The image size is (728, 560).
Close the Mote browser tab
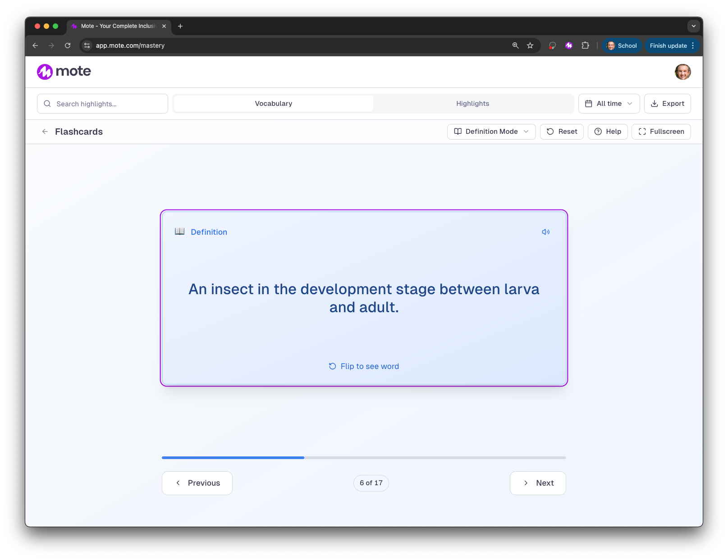[164, 26]
